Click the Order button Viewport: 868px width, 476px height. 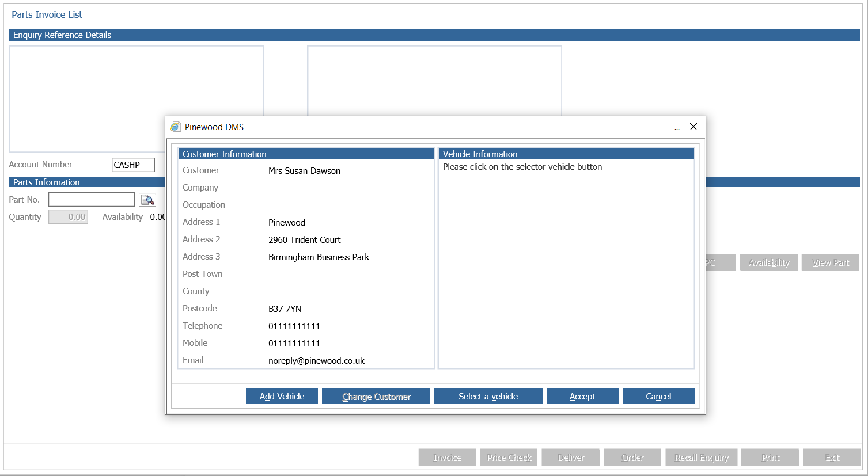[632, 458]
